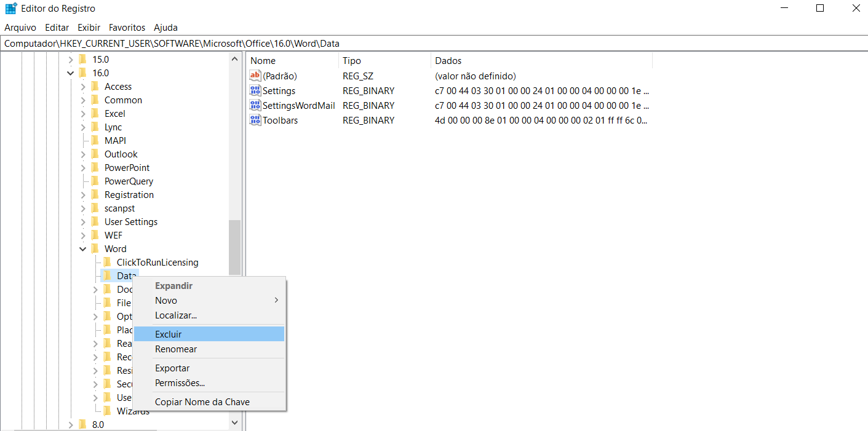
Task: Click the 16.0 folder icon
Action: tap(82, 73)
